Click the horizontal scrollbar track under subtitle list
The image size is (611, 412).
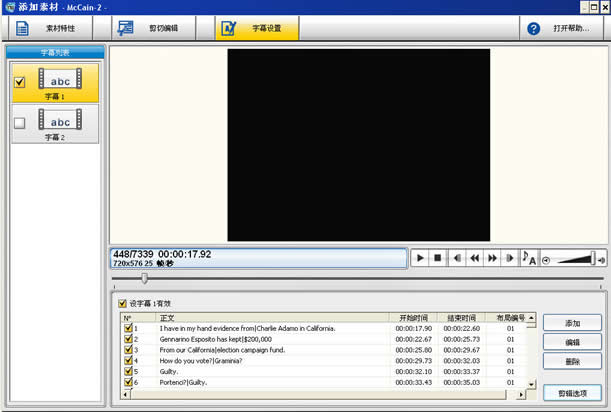tap(318, 394)
